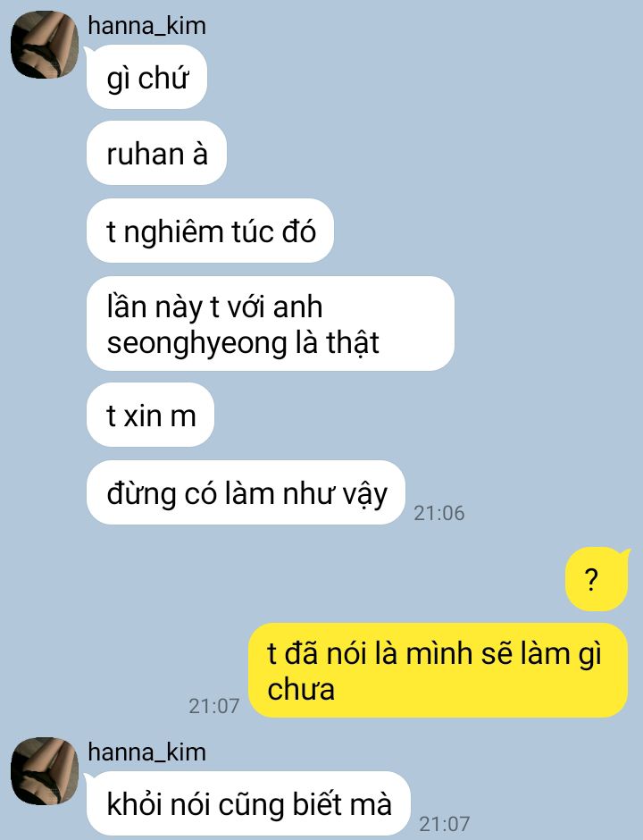Tap the 'lần này t với anh seonghyeong' message

click(271, 323)
